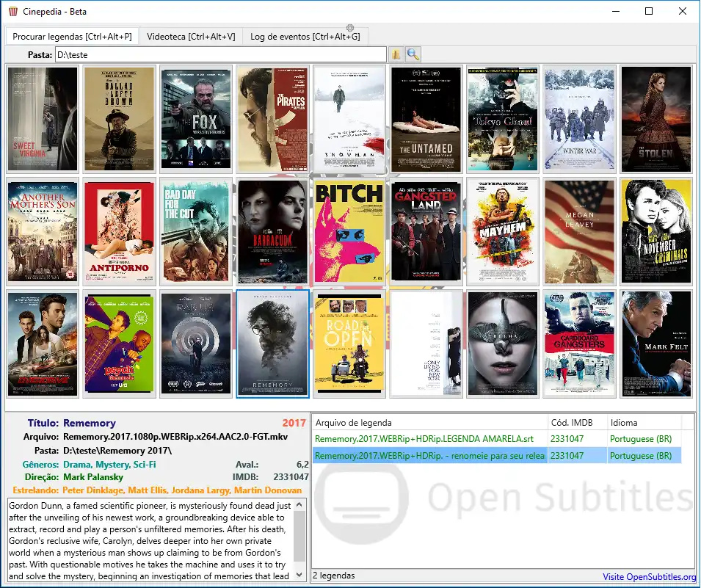
Task: Select The Stolen poster
Action: click(x=655, y=119)
